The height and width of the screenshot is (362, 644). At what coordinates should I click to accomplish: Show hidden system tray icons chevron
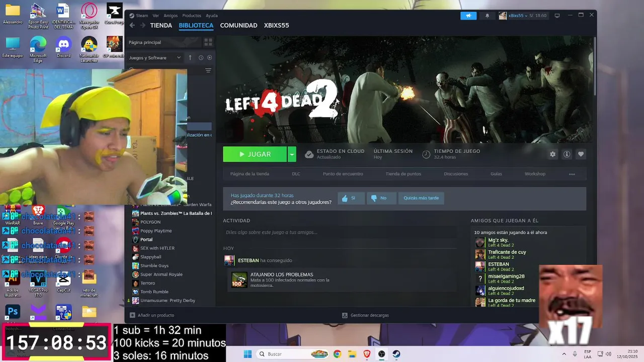tap(564, 354)
